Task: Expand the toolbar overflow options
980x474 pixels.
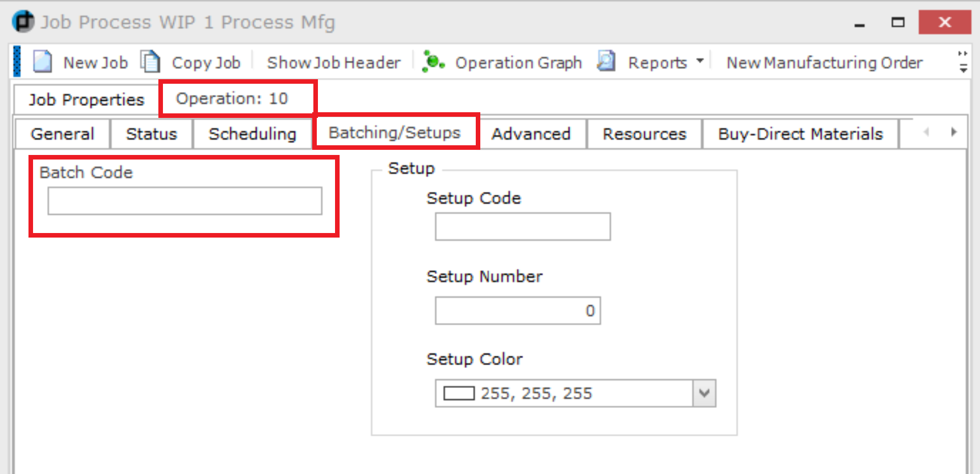Action: 963,62
